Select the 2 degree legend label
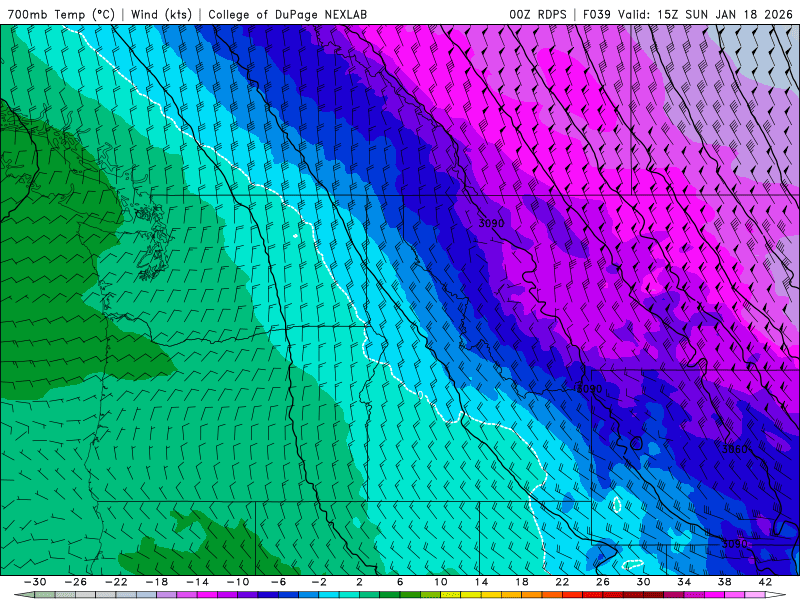The width and height of the screenshot is (800, 600). [x=359, y=582]
